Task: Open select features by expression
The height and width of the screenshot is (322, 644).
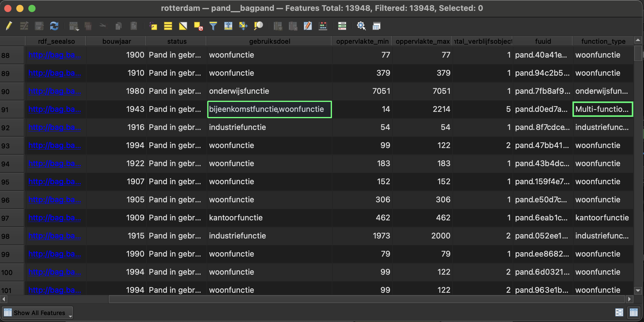Action: 153,26
